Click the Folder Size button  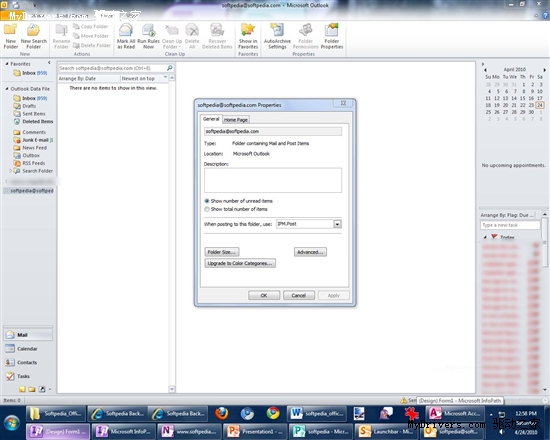(x=222, y=252)
